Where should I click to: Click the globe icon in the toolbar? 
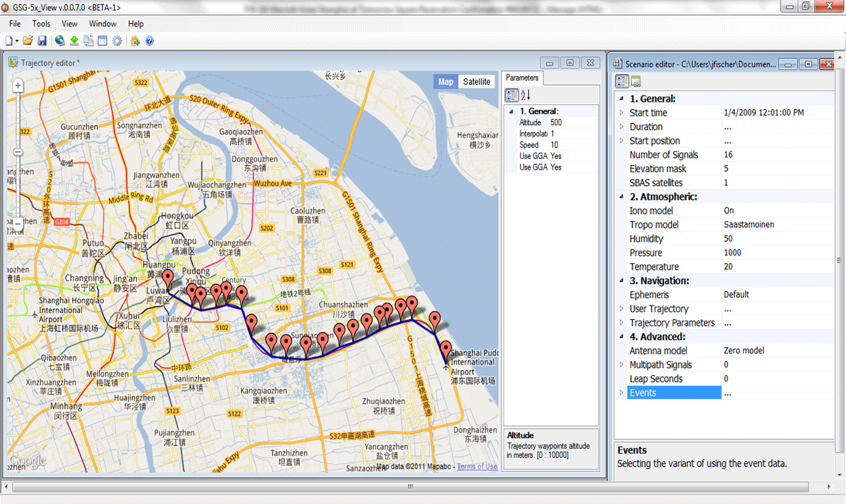60,41
